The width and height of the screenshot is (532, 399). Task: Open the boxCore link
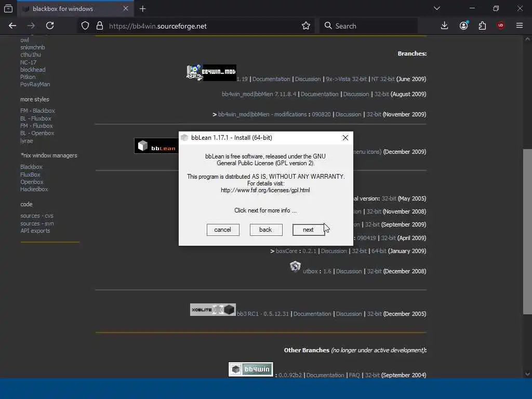coord(286,251)
